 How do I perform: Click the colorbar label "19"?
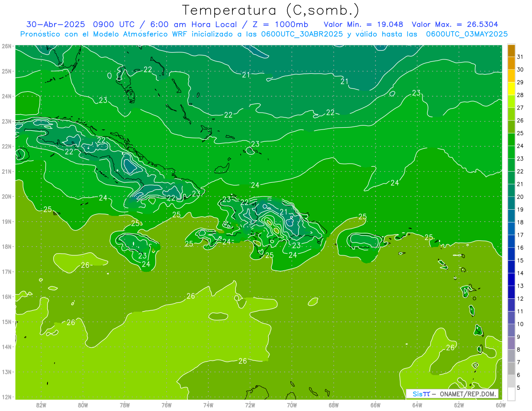(x=520, y=209)
